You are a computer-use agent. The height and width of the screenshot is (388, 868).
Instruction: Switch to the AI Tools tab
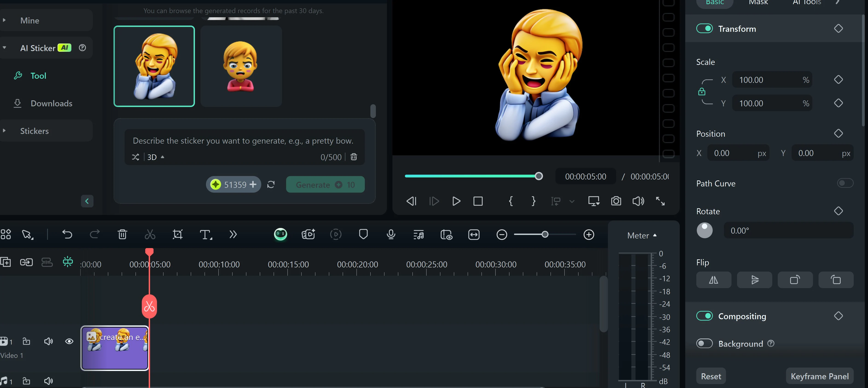tap(807, 3)
